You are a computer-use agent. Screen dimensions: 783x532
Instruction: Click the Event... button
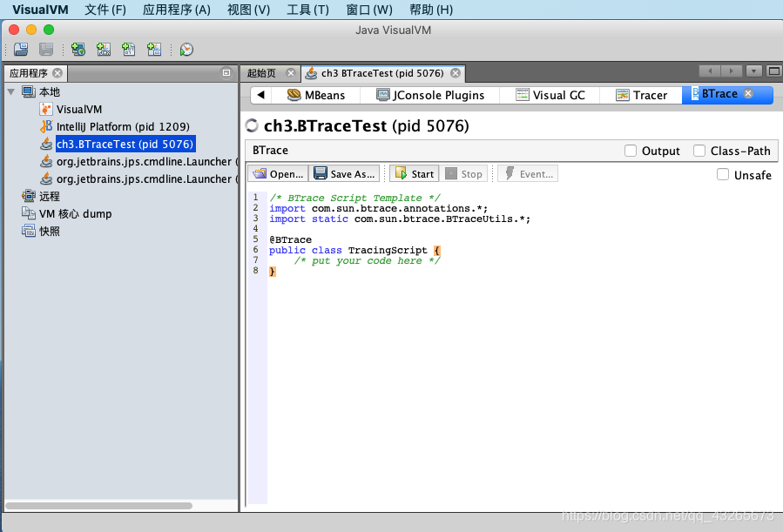(x=528, y=173)
